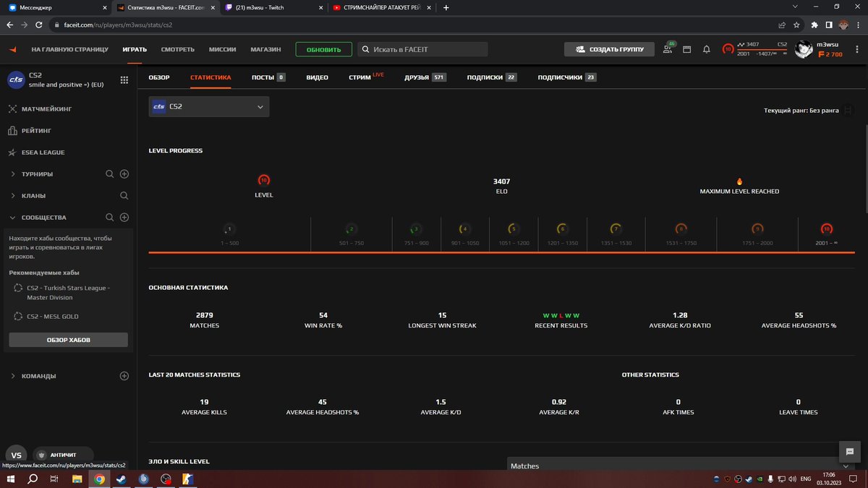Screen dimensions: 868x488
Task: Click the VS circle icon in the sidebar
Action: 17,455
